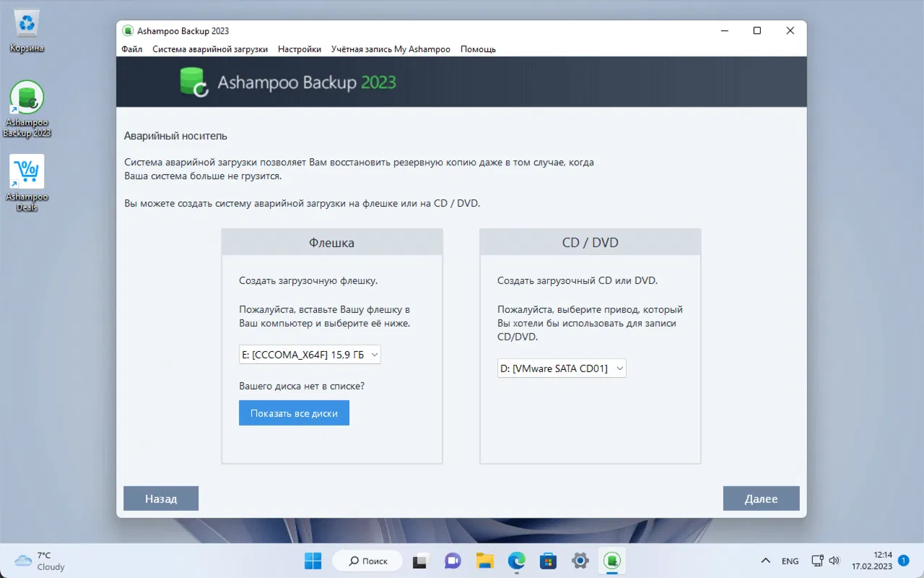924x578 pixels.
Task: Open Task View on the taskbar
Action: (x=419, y=561)
